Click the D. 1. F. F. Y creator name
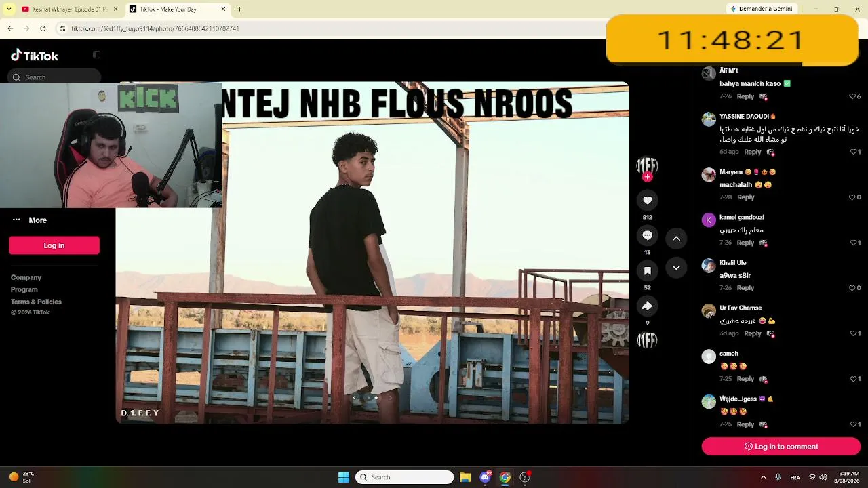Screen dimensions: 868x488 (140, 413)
